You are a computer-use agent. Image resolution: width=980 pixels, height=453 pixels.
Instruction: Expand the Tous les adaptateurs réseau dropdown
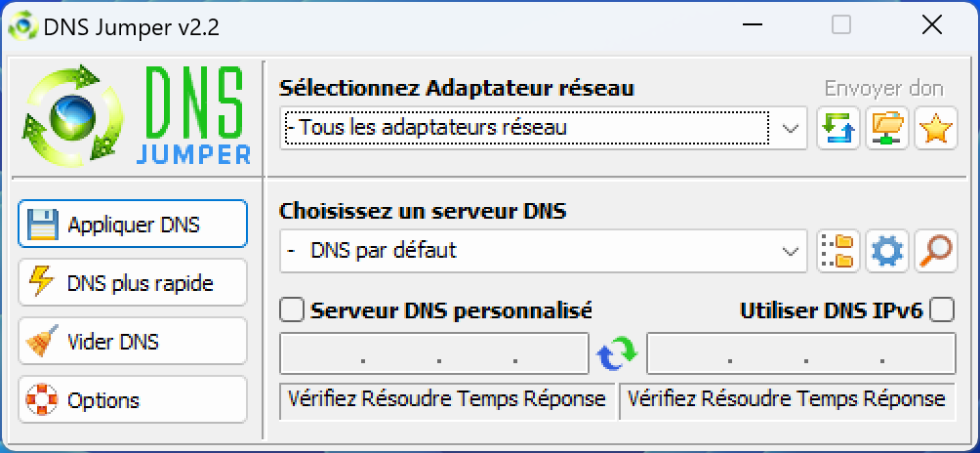pyautogui.click(x=543, y=128)
